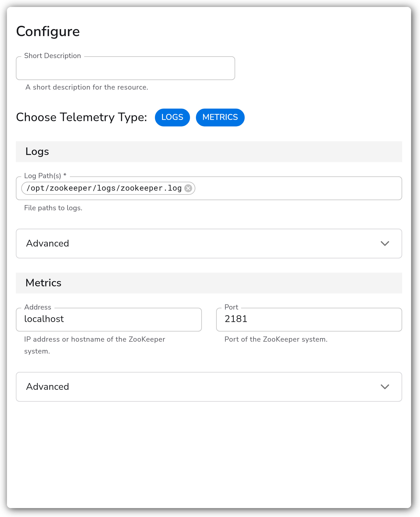Click the chevron in Logs Advanced panel

tap(385, 243)
